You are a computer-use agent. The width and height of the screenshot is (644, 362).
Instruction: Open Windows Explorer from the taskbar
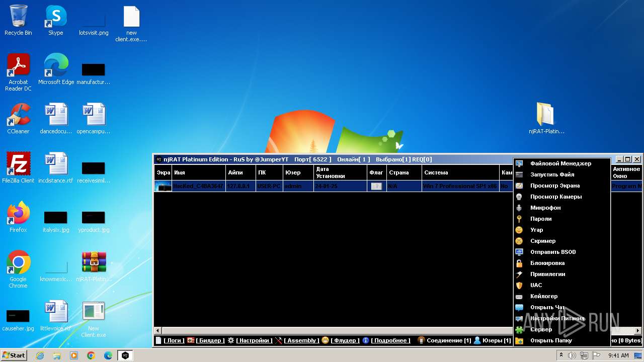57,355
